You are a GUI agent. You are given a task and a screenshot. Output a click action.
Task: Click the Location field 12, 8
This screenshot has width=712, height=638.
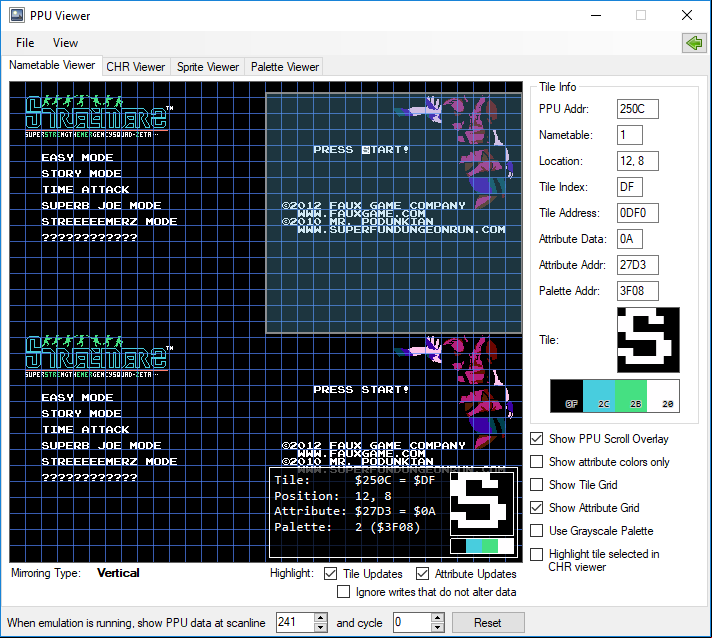[x=638, y=161]
